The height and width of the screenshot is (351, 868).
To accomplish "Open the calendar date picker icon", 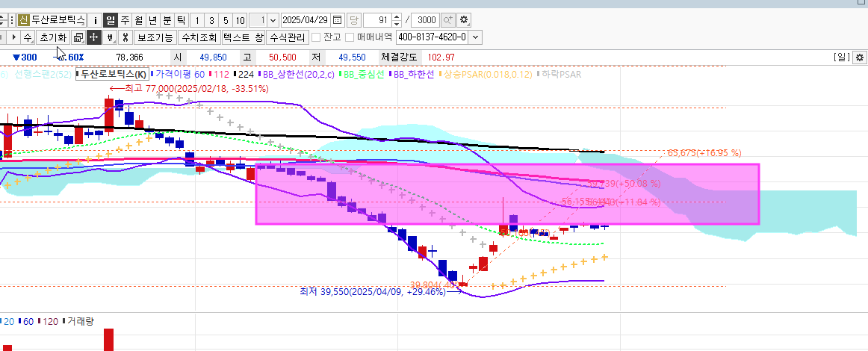I will pyautogui.click(x=337, y=20).
